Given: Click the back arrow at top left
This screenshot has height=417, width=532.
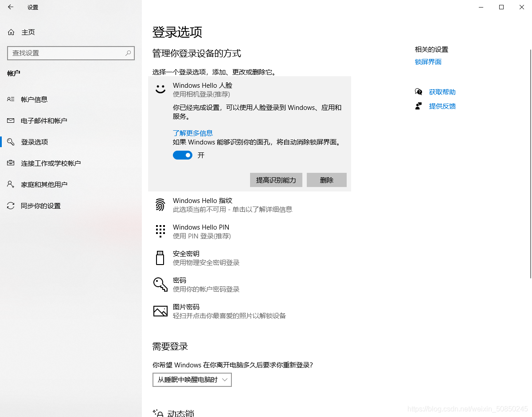Looking at the screenshot, I should [10, 7].
